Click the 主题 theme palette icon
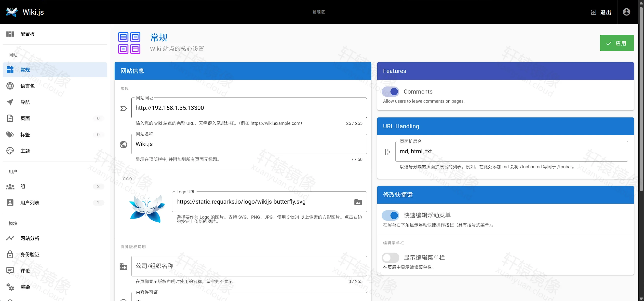 click(10, 151)
